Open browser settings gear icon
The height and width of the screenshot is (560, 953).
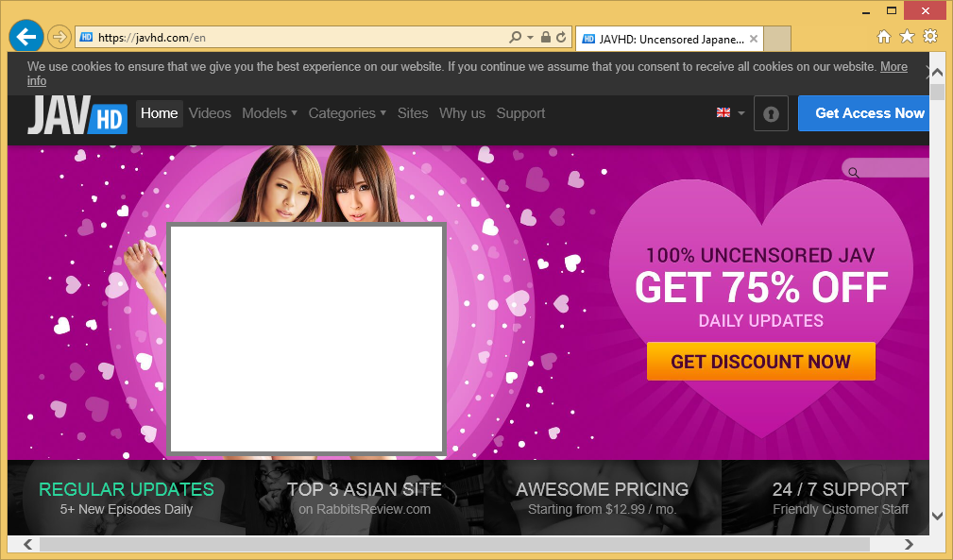tap(930, 37)
